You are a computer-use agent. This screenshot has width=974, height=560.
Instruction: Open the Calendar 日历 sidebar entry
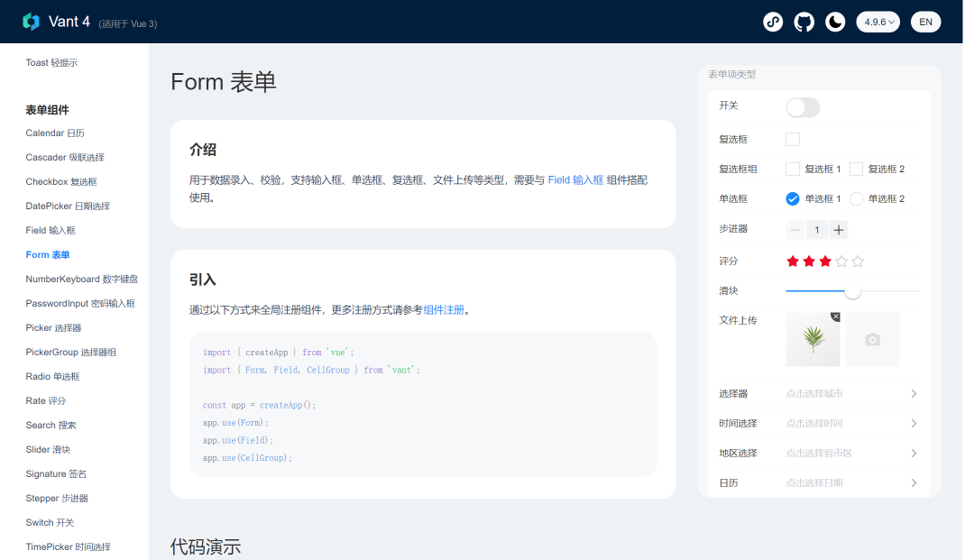click(x=57, y=132)
